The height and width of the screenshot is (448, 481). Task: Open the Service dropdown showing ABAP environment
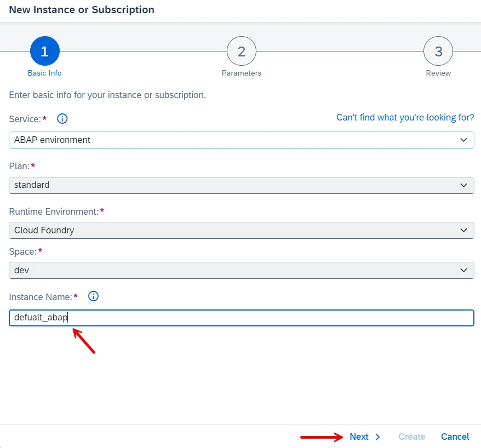point(242,140)
